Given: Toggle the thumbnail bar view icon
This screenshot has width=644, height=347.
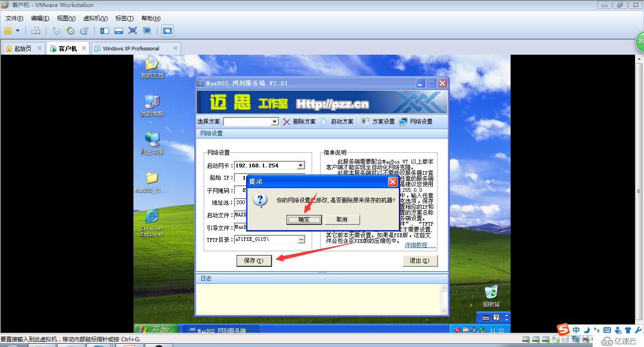Looking at the screenshot, I should (x=119, y=31).
